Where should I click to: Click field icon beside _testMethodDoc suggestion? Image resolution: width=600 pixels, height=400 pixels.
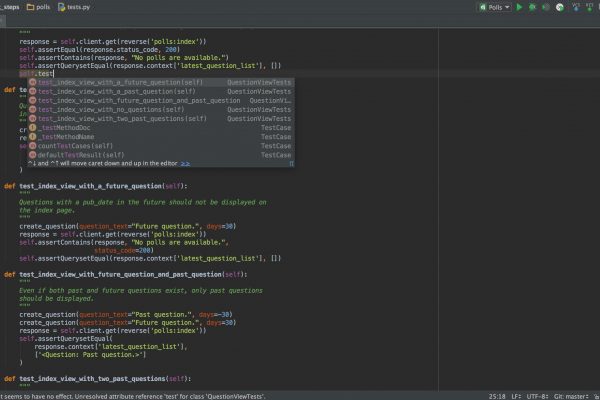click(x=33, y=127)
